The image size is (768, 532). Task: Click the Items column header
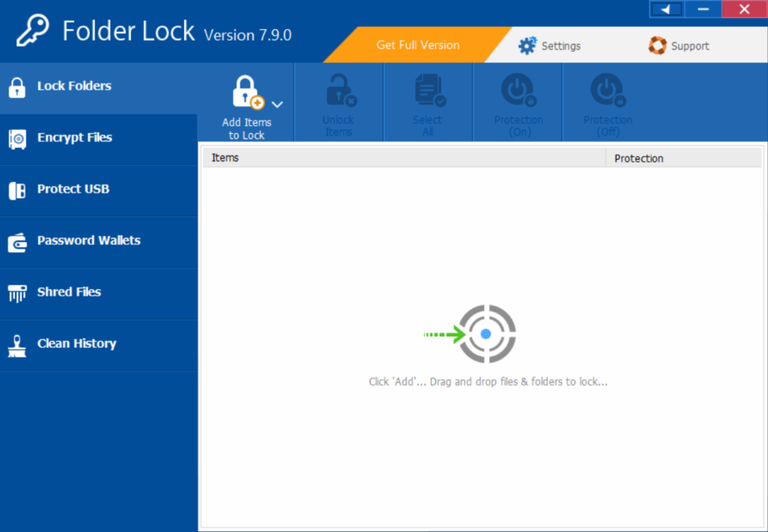223,158
